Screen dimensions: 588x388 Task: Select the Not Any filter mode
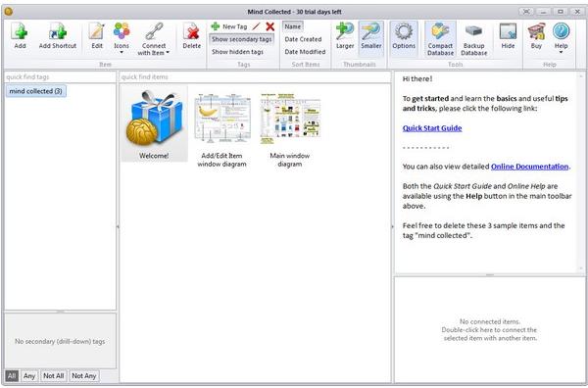coord(84,375)
